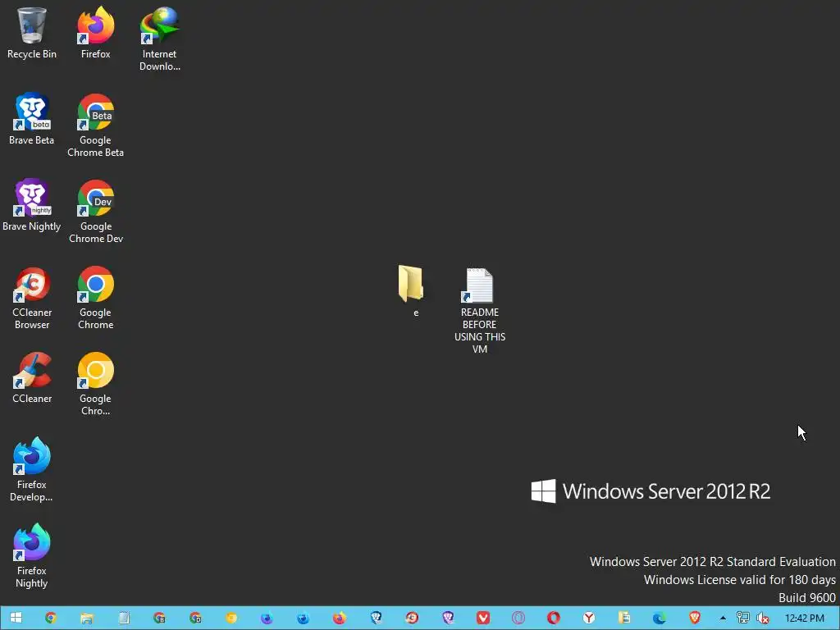The height and width of the screenshot is (630, 840).
Task: Select the Firefox Nightly desktop shortcut
Action: [32, 555]
